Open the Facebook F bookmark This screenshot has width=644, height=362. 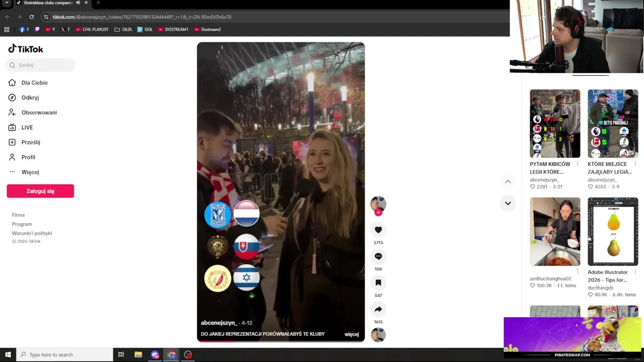pos(24,30)
